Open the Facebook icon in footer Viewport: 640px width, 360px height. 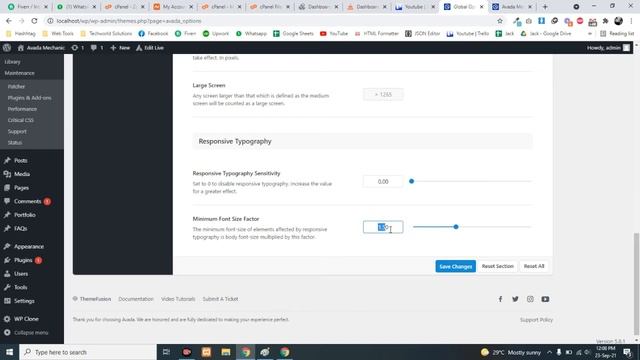500,299
